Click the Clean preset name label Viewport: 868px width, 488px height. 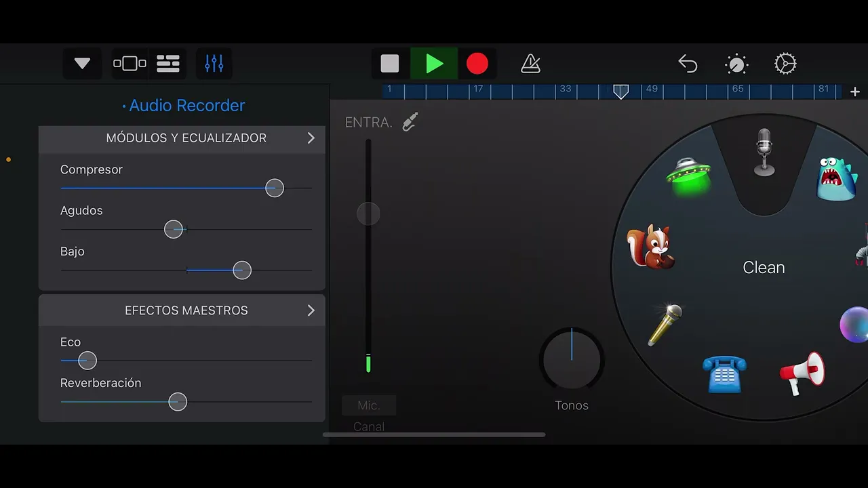[x=764, y=267]
